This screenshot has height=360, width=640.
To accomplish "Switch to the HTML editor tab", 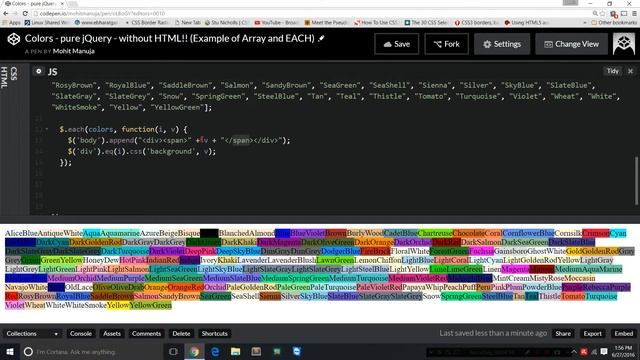I will click(x=4, y=77).
